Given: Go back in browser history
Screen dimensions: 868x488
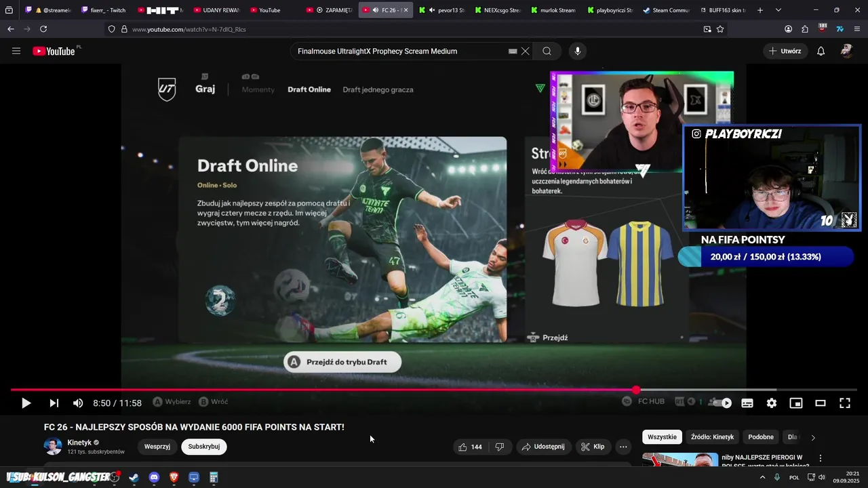Looking at the screenshot, I should click(11, 29).
